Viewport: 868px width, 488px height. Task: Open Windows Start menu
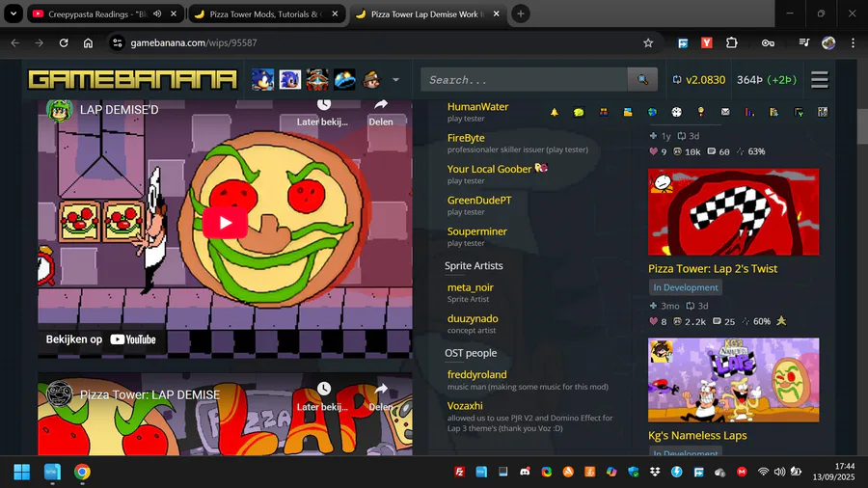tap(21, 472)
